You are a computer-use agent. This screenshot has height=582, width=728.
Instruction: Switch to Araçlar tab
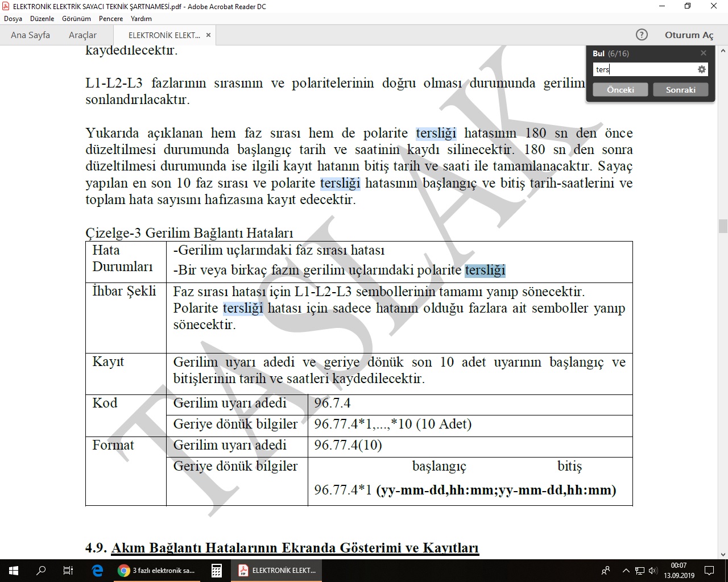[82, 35]
